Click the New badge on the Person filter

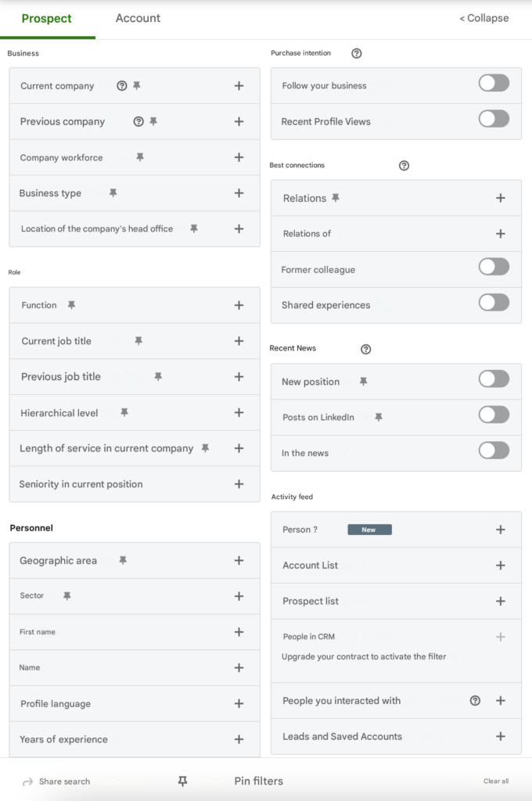click(369, 530)
